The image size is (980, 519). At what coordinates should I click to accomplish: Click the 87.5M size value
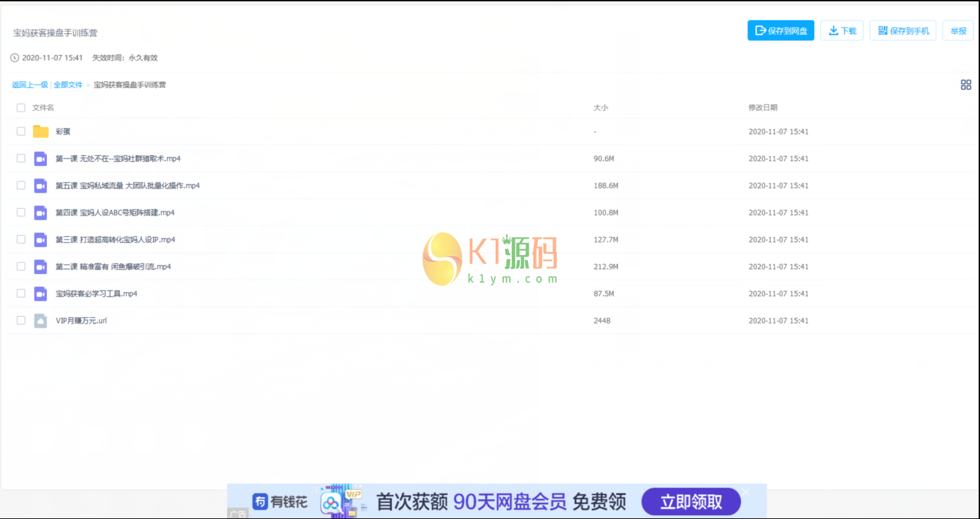604,293
